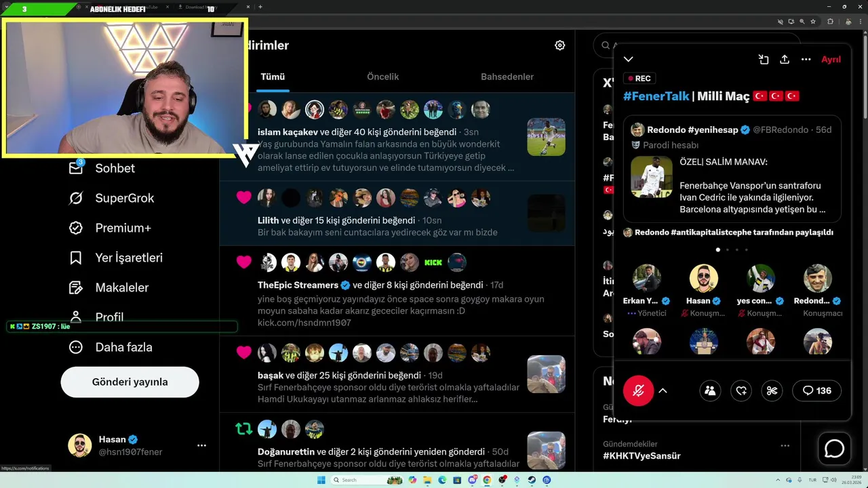Switch to the Bahsedenler tab
Viewport: 868px width, 488px height.
[x=507, y=77]
